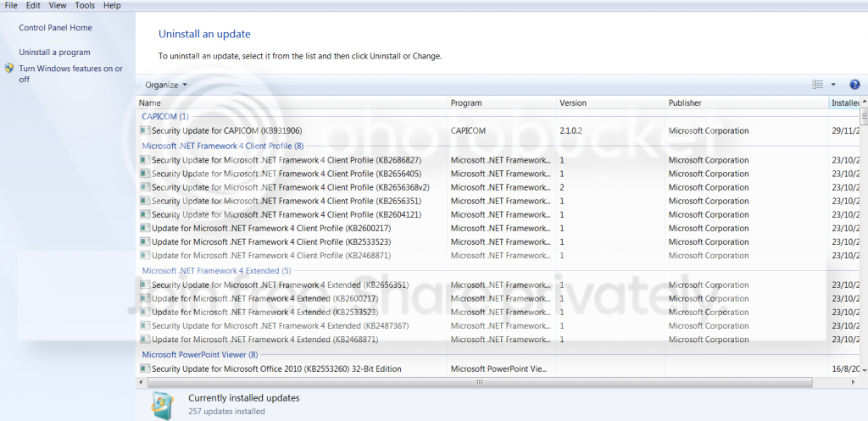The width and height of the screenshot is (868, 421).
Task: Open the Help question mark icon
Action: pyautogui.click(x=854, y=85)
